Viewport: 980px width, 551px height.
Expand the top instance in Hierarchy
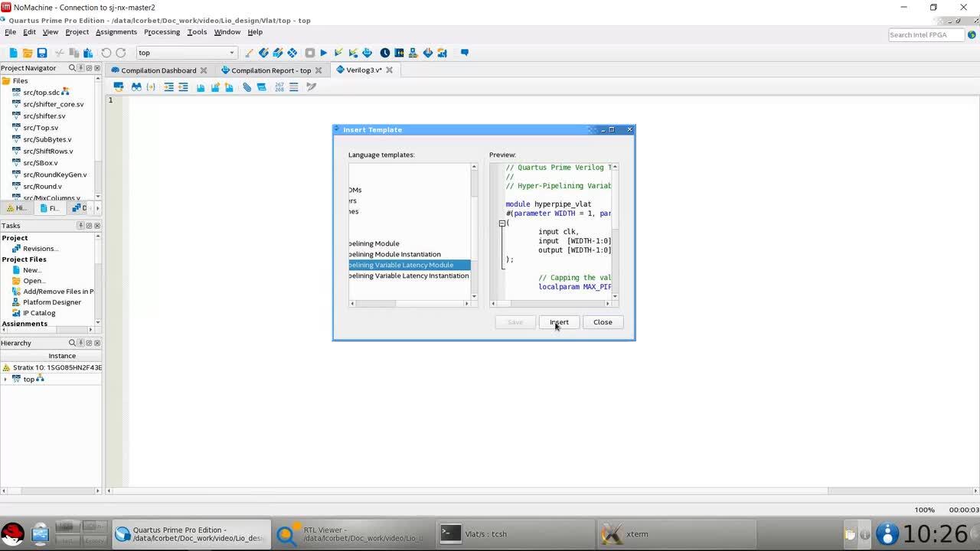pyautogui.click(x=5, y=380)
